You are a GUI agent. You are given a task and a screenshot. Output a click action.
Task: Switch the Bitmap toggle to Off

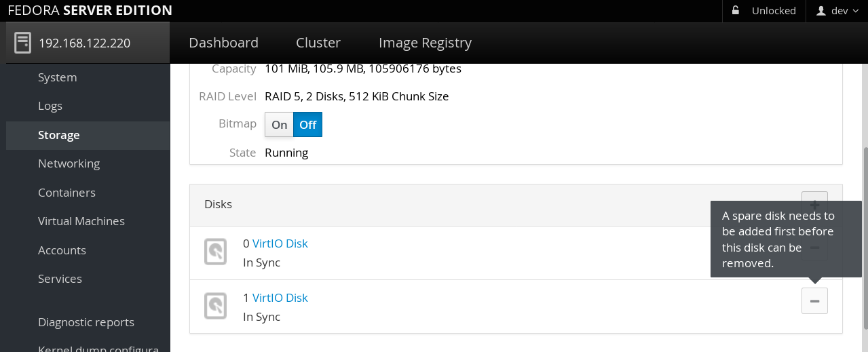point(308,125)
